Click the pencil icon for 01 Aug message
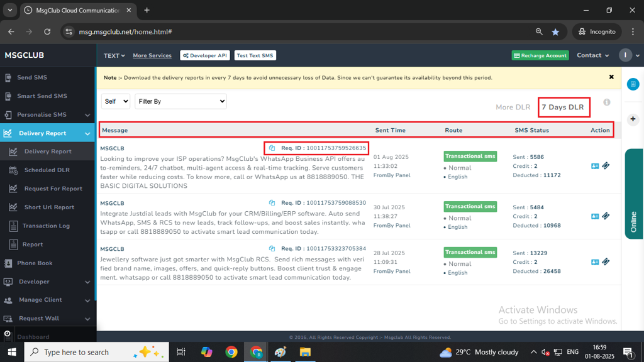The width and height of the screenshot is (644, 362). pyautogui.click(x=606, y=166)
